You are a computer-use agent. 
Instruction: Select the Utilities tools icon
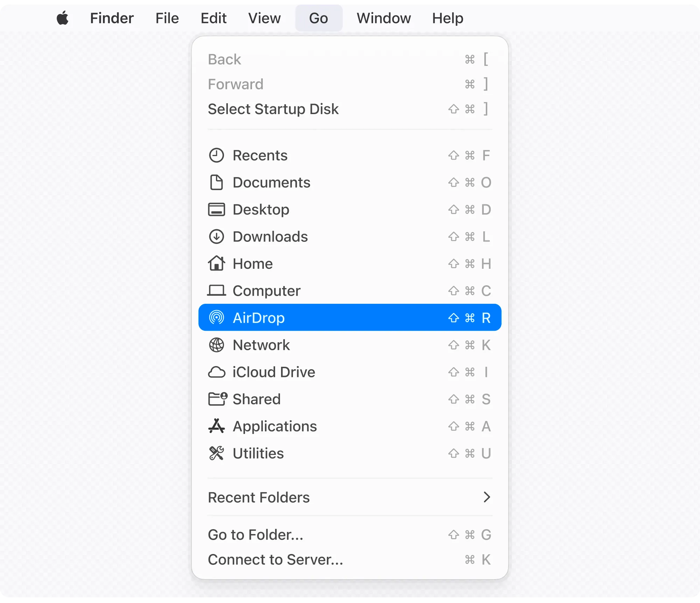tap(217, 453)
